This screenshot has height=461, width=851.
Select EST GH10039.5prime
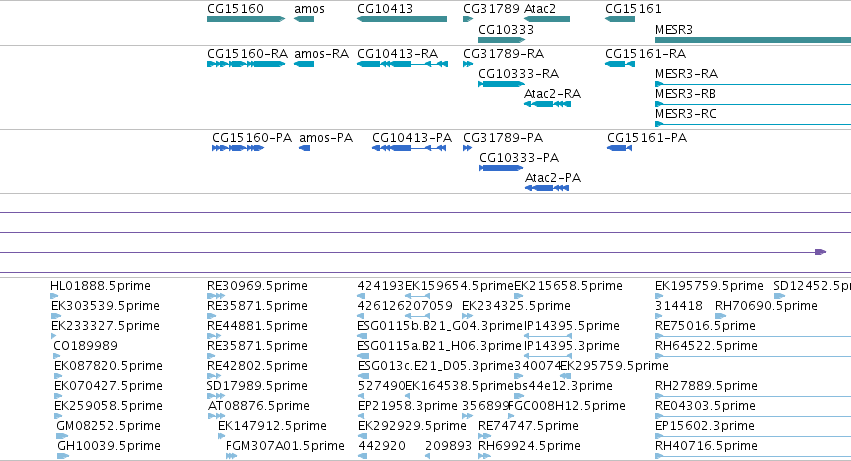[x=109, y=447]
